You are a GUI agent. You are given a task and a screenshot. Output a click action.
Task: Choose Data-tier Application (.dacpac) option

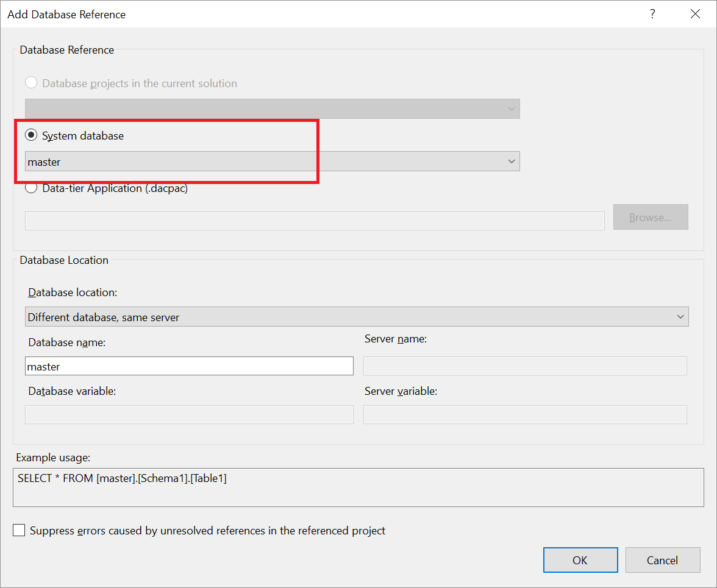click(31, 188)
